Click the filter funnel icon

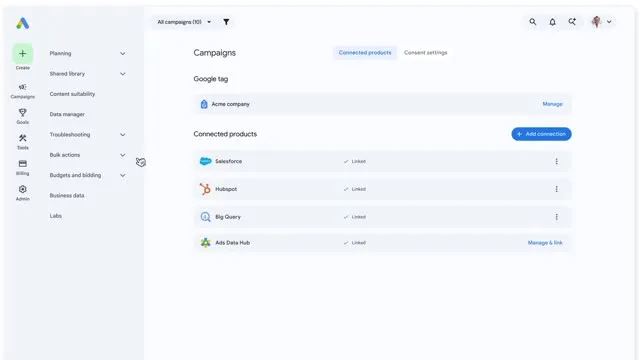(226, 22)
